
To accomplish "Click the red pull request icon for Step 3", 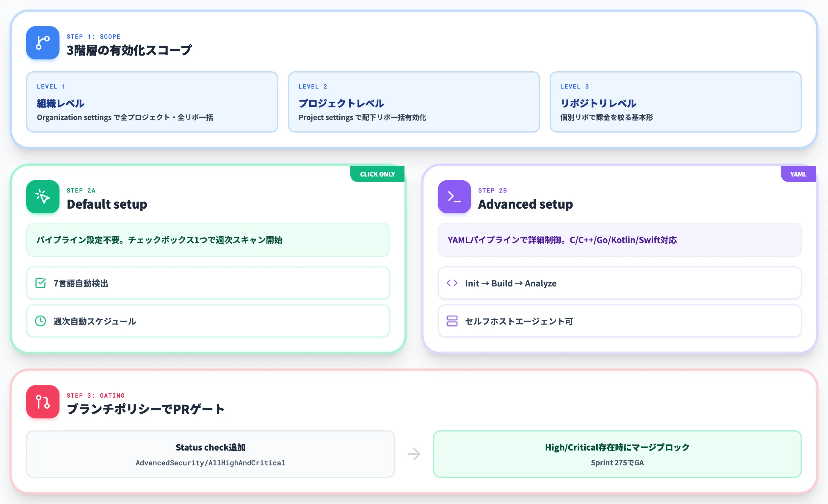I will (x=43, y=401).
